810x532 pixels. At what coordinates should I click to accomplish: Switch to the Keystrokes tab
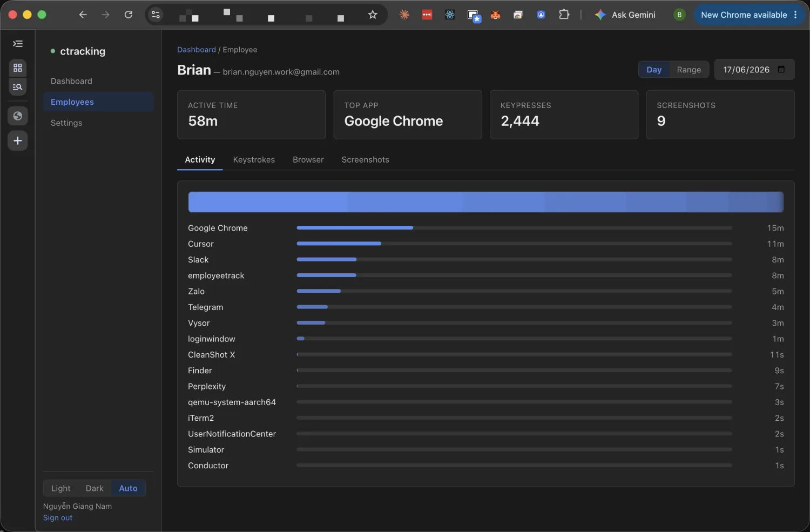pyautogui.click(x=254, y=160)
